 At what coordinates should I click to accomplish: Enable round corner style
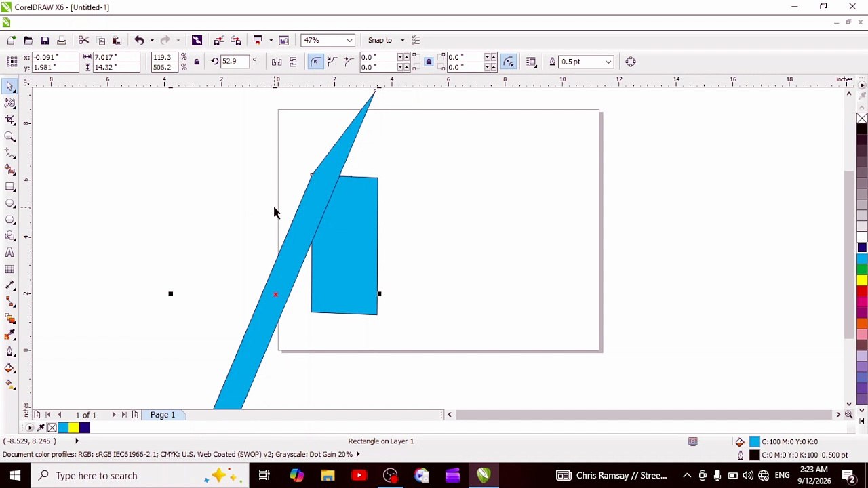tap(315, 62)
